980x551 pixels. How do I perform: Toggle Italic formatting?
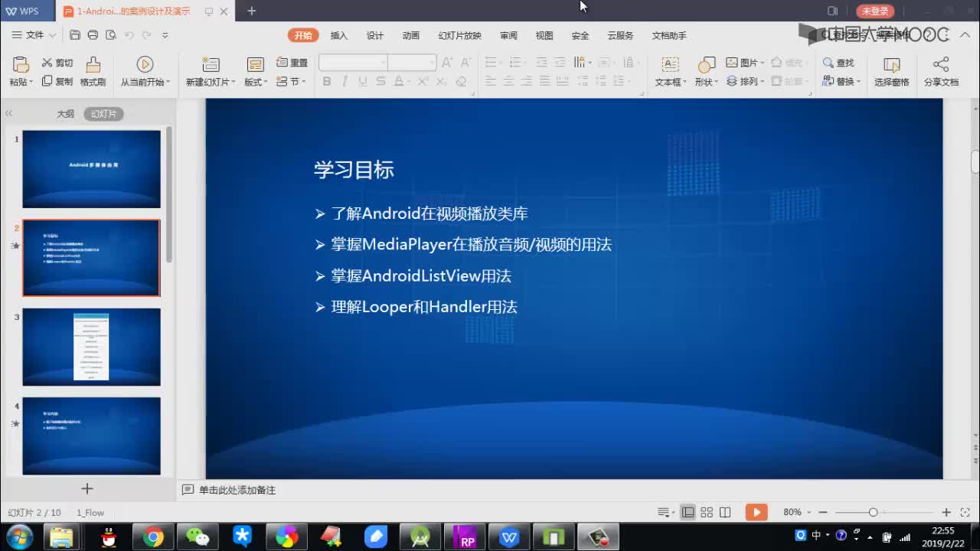pos(345,81)
